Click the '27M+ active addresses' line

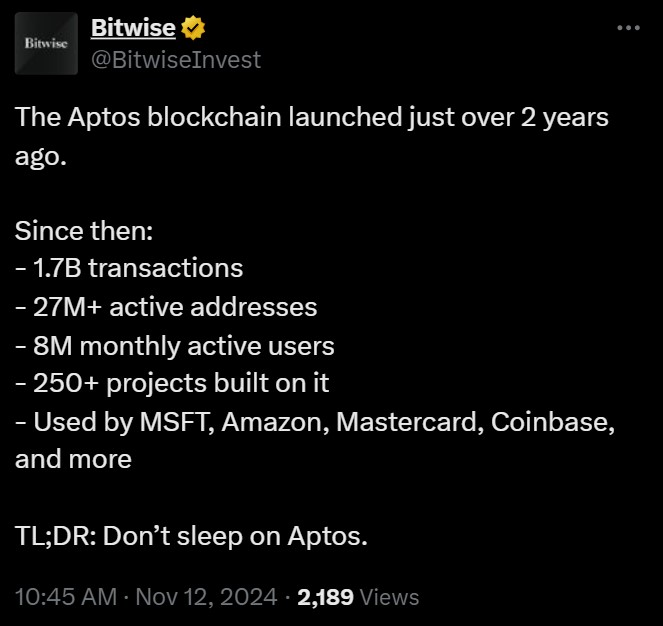tap(166, 307)
